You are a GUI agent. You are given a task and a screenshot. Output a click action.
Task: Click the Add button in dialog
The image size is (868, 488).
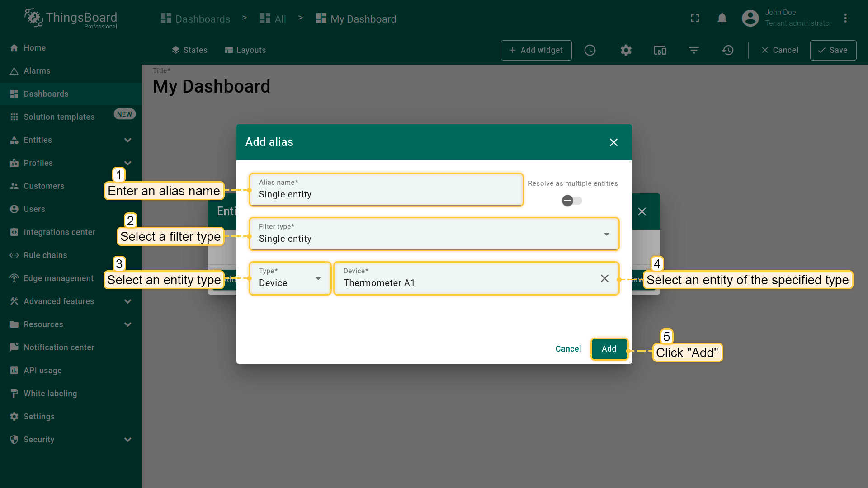click(609, 349)
